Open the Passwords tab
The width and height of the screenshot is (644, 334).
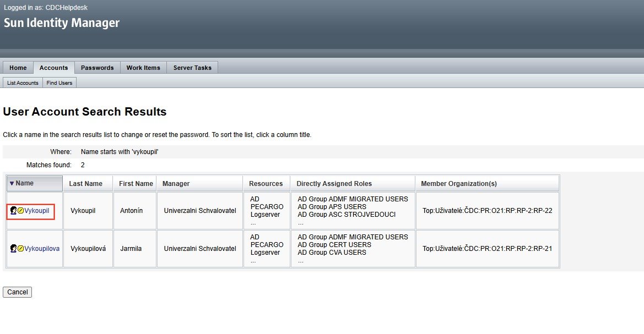click(98, 68)
